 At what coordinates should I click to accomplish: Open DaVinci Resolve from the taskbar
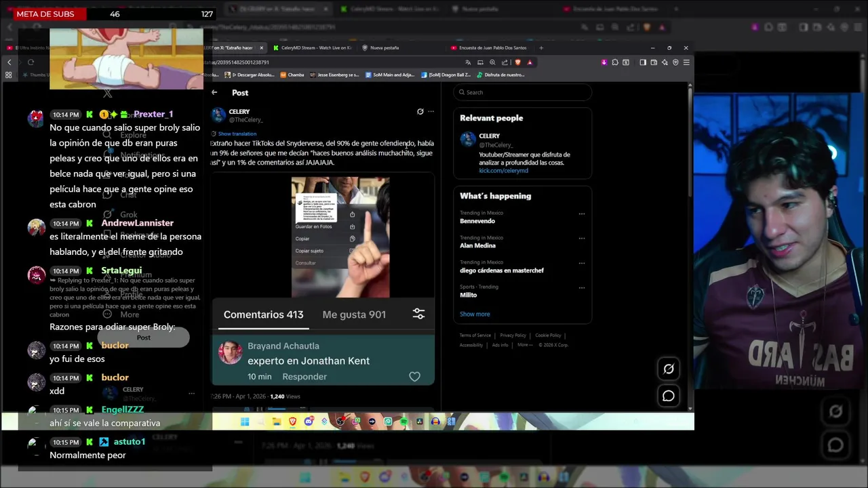pyautogui.click(x=420, y=422)
